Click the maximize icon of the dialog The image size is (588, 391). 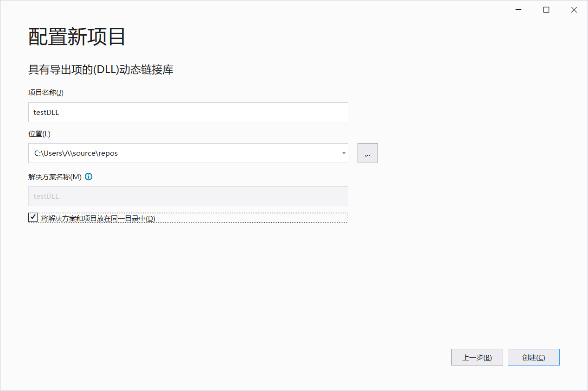[x=546, y=9]
